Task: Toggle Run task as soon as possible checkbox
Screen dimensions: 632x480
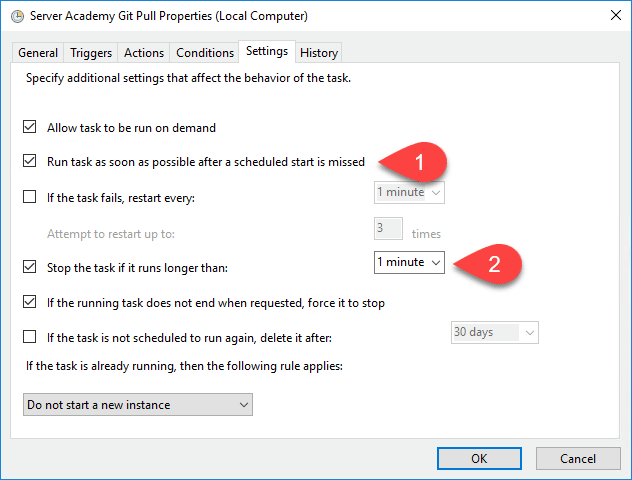Action: pos(29,161)
